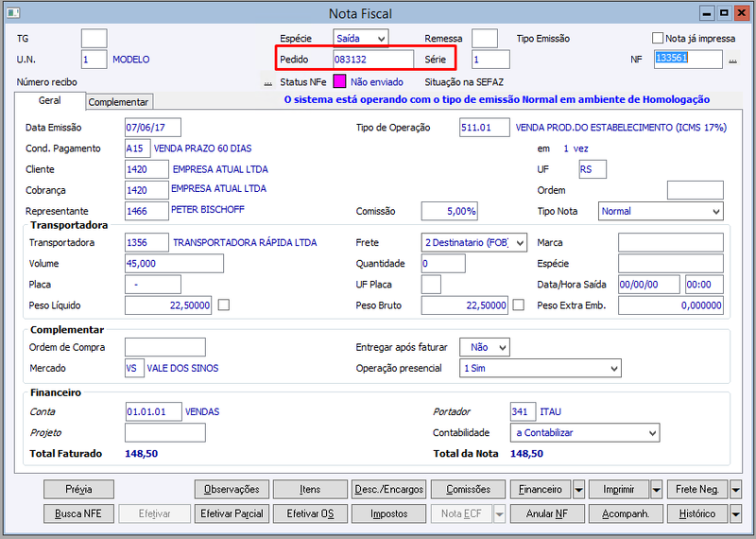Image resolution: width=756 pixels, height=539 pixels.
Task: Toggle checkbox beside Peso Bruto
Action: click(x=518, y=305)
